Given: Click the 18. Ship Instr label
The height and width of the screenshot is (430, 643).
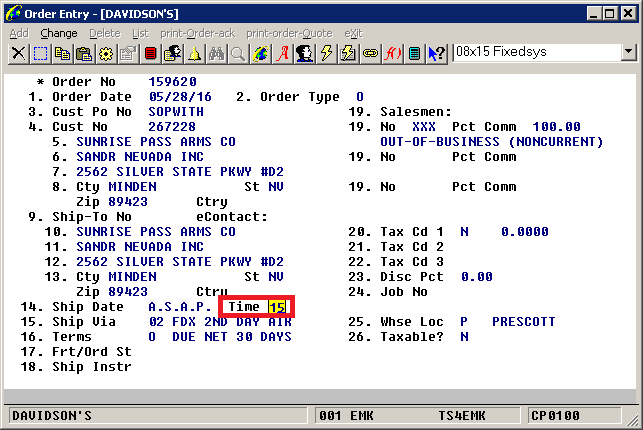Looking at the screenshot, I should click(x=76, y=366).
